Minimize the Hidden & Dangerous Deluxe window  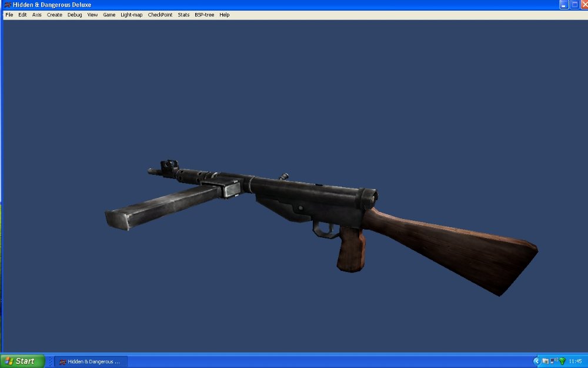pos(564,5)
